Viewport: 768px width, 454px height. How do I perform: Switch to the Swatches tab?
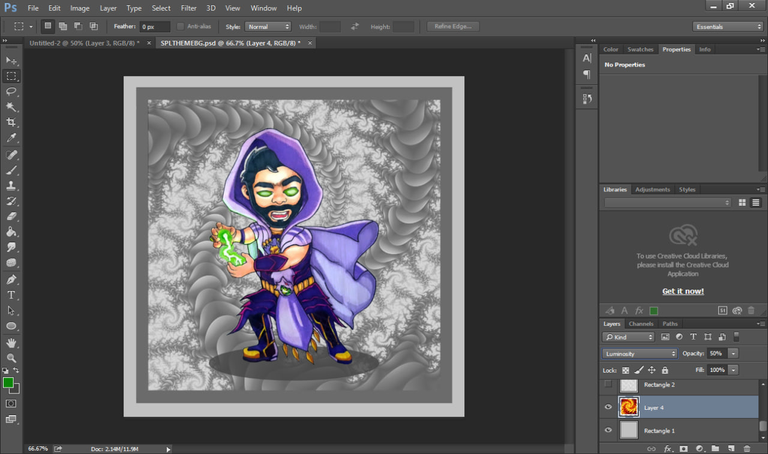640,49
